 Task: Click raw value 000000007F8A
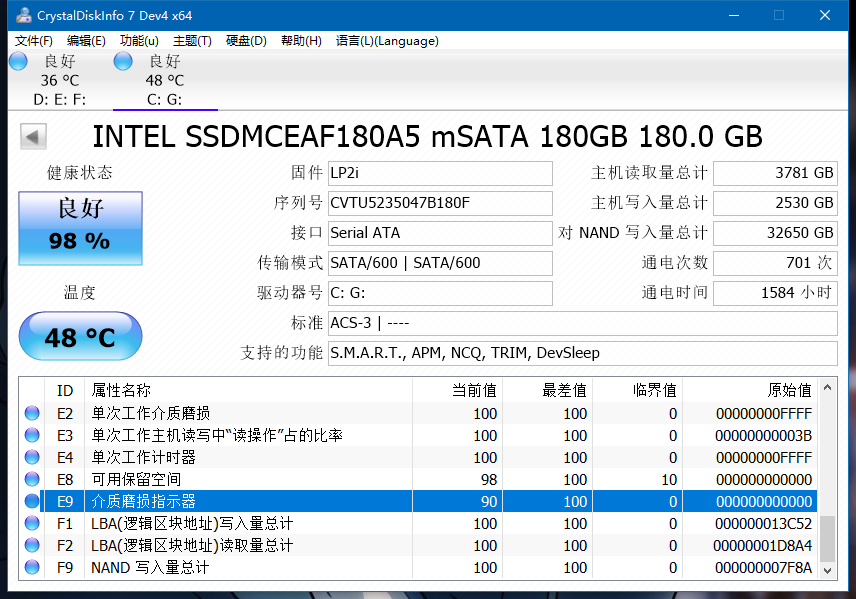763,568
